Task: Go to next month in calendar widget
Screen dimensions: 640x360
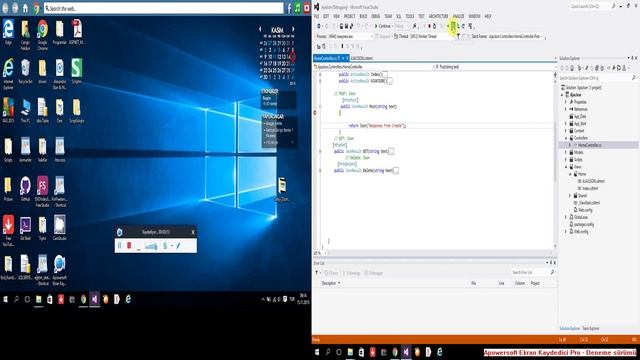Action: (x=293, y=29)
